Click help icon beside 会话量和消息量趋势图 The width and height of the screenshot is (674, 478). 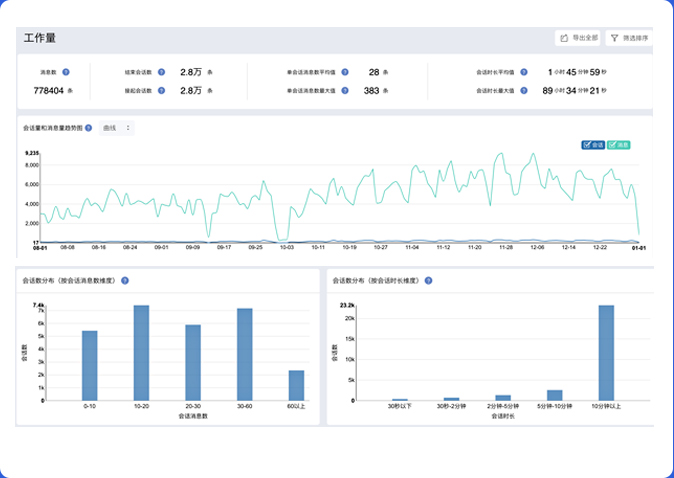point(89,128)
